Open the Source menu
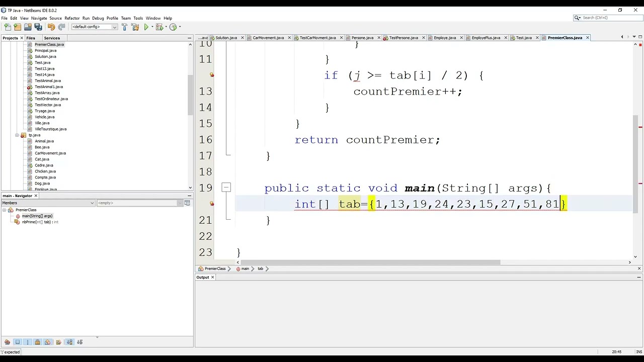Image resolution: width=644 pixels, height=362 pixels. click(55, 18)
